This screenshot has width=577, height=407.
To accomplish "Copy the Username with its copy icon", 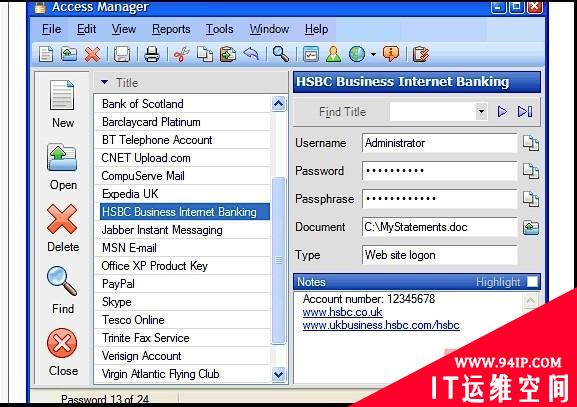I will [531, 143].
